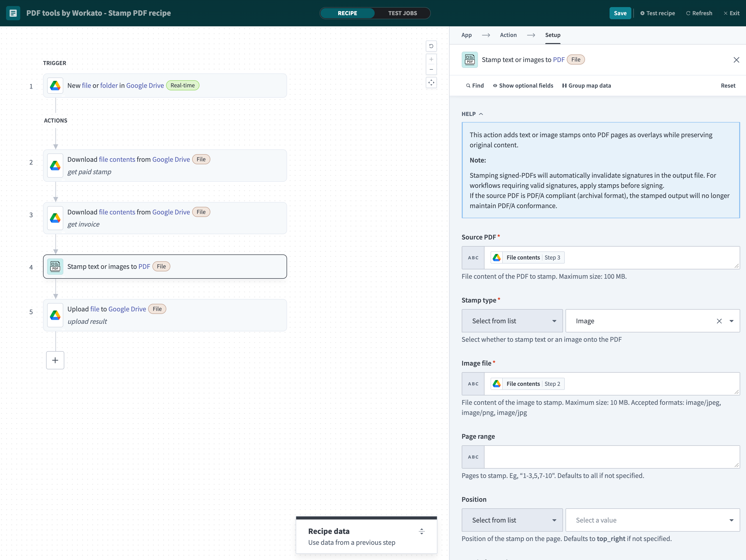The width and height of the screenshot is (746, 560).
Task: Fit recipe to screen icon
Action: tap(431, 83)
